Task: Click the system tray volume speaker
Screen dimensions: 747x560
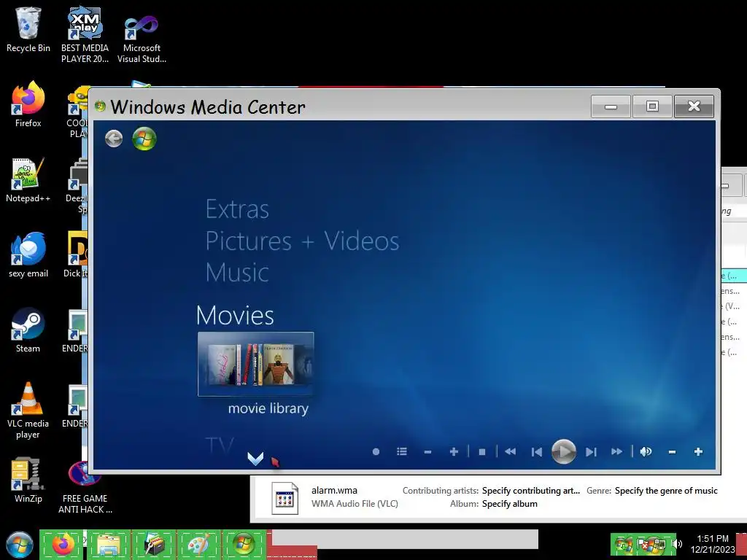Action: [678, 544]
